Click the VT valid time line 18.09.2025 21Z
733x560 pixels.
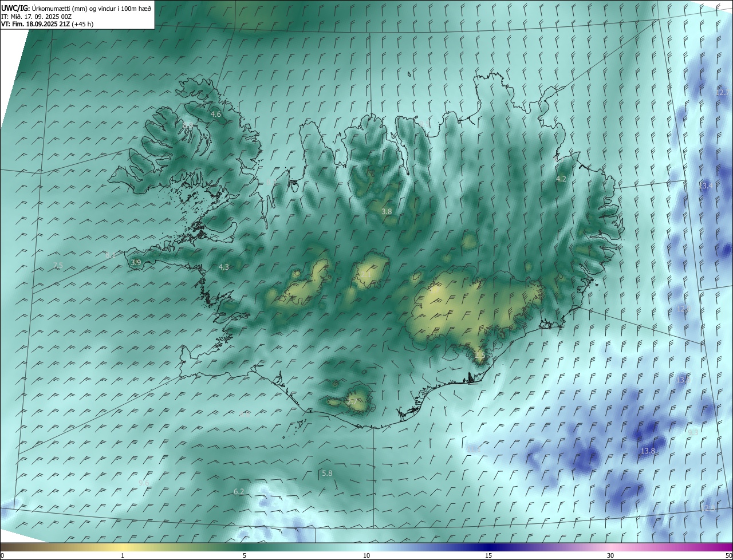click(x=47, y=24)
